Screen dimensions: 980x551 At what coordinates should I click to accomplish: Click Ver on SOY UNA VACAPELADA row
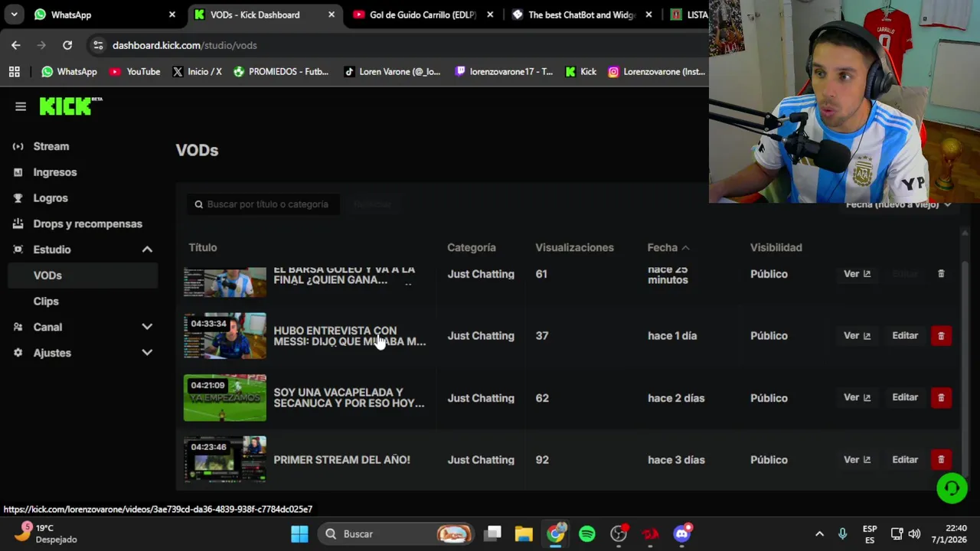(x=857, y=397)
